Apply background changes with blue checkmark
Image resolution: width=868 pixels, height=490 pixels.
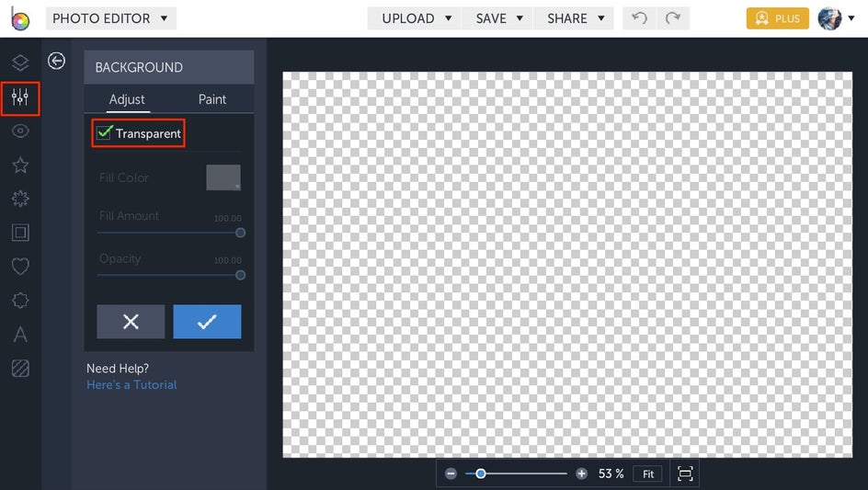207,322
